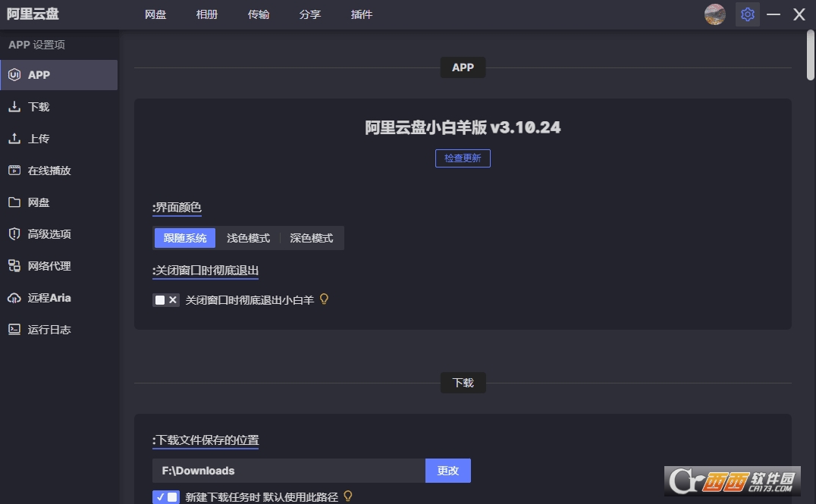Click the user avatar picture
816x504 pixels.
[x=715, y=14]
